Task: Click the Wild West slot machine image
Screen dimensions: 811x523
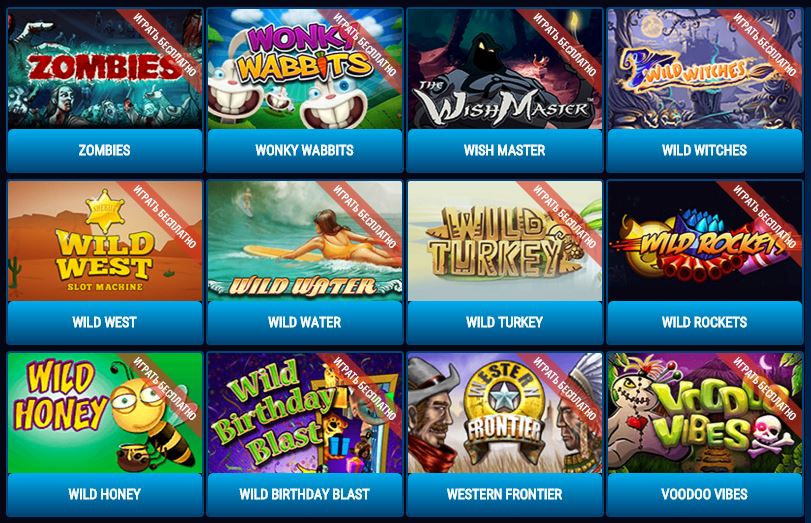Action: click(x=105, y=241)
